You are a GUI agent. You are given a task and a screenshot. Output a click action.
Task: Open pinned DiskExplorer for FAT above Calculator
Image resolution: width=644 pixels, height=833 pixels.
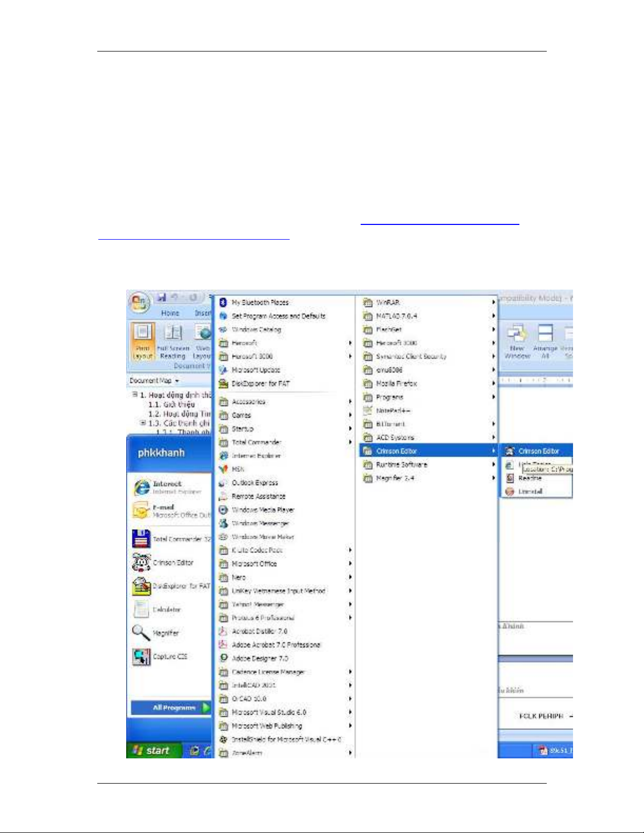click(171, 586)
